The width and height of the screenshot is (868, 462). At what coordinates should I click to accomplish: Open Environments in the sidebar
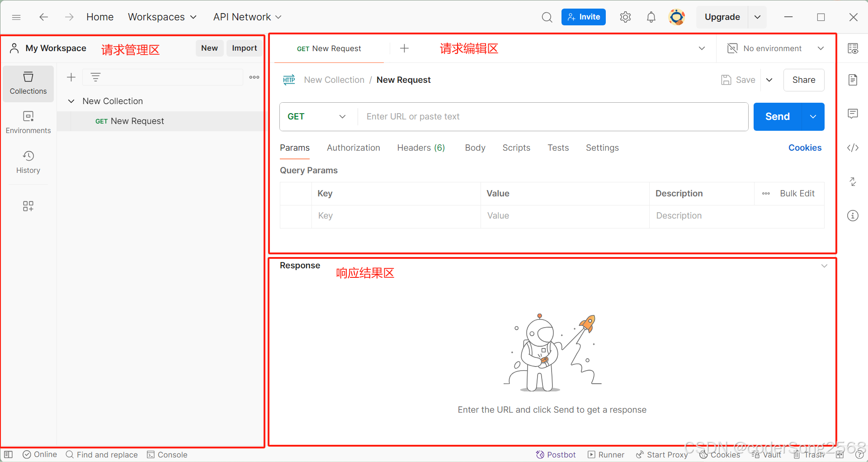click(28, 123)
